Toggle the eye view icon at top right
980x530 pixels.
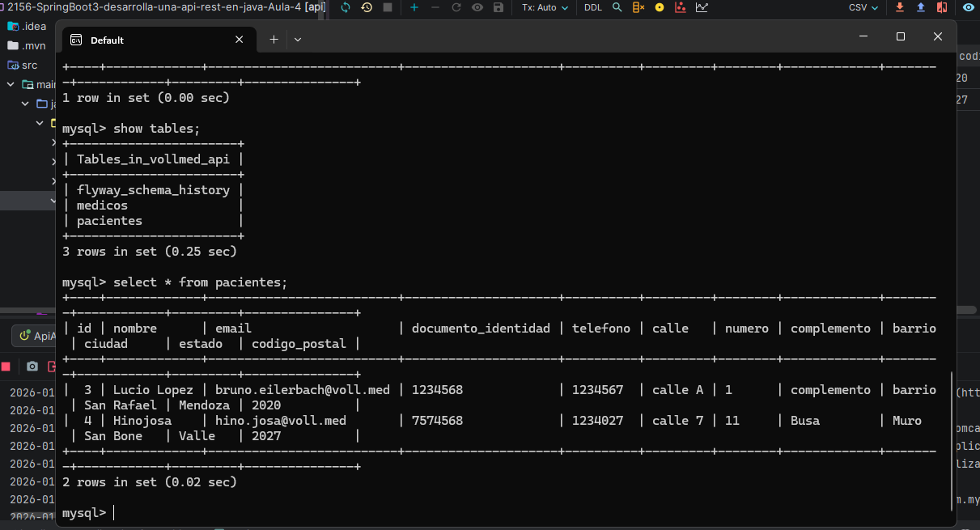pyautogui.click(x=968, y=7)
